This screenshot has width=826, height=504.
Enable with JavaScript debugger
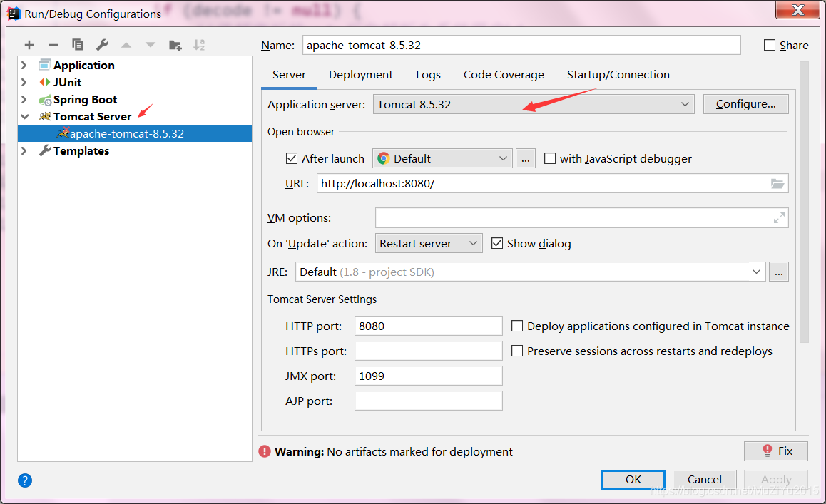[x=550, y=158]
